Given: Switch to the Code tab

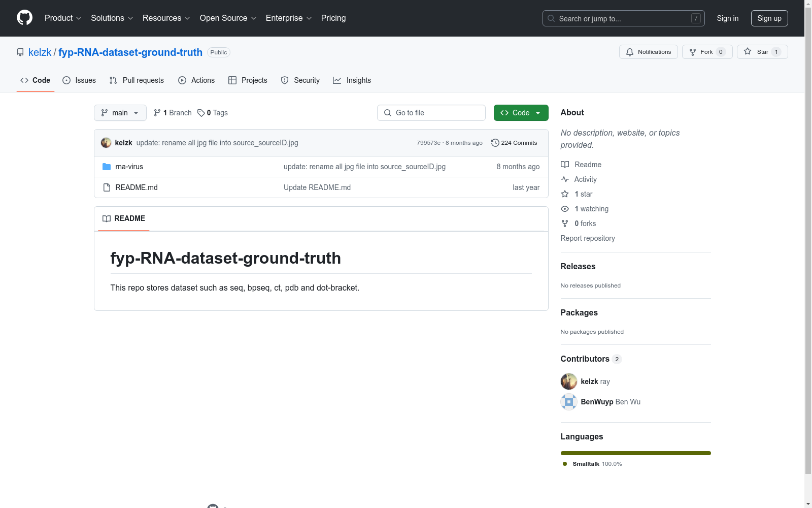Looking at the screenshot, I should point(36,80).
